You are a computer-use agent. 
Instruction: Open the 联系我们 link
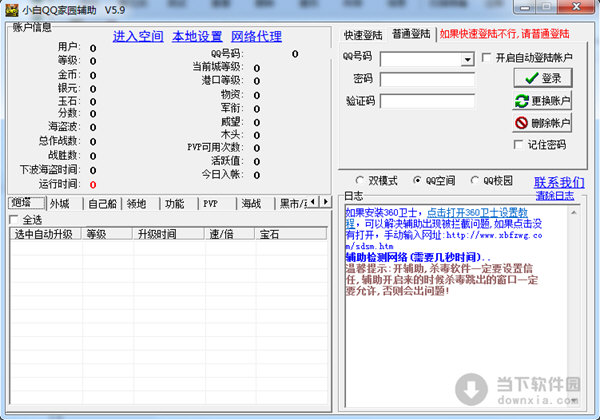pos(559,182)
